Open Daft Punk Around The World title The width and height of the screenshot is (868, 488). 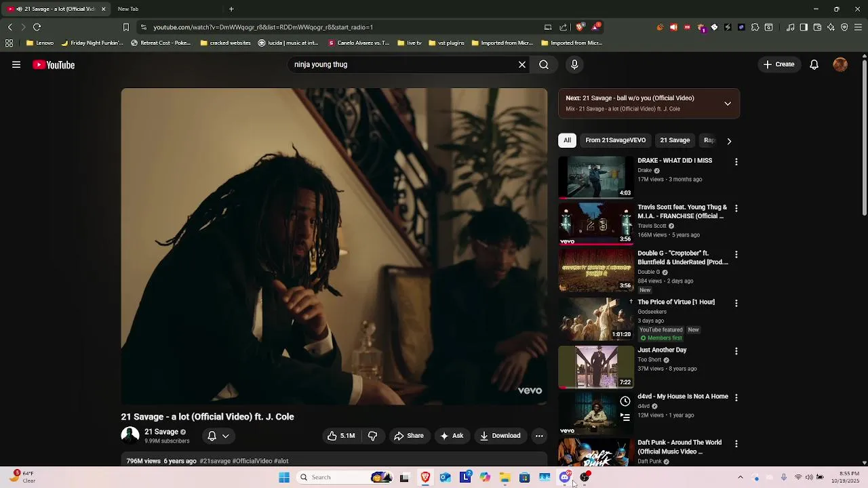(679, 447)
